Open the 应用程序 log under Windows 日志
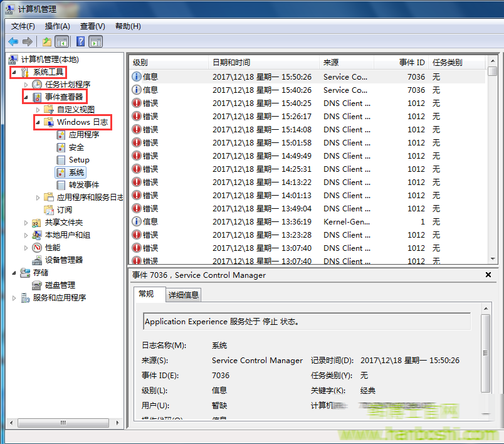The width and height of the screenshot is (504, 444). tap(83, 135)
